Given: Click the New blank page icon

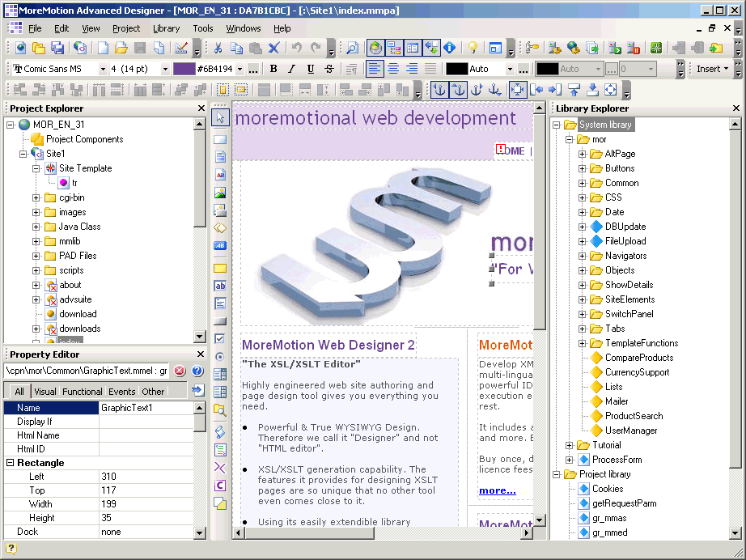Looking at the screenshot, I should click(103, 48).
